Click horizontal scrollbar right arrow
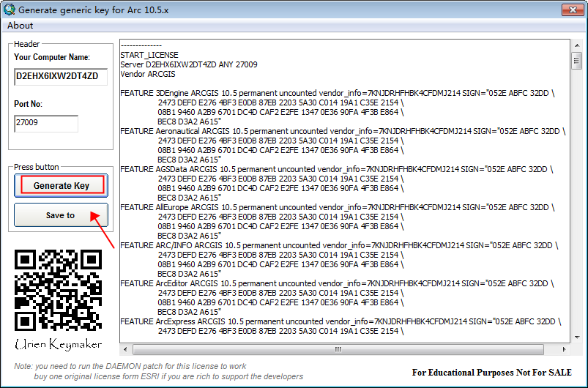This screenshot has width=588, height=388. point(564,349)
